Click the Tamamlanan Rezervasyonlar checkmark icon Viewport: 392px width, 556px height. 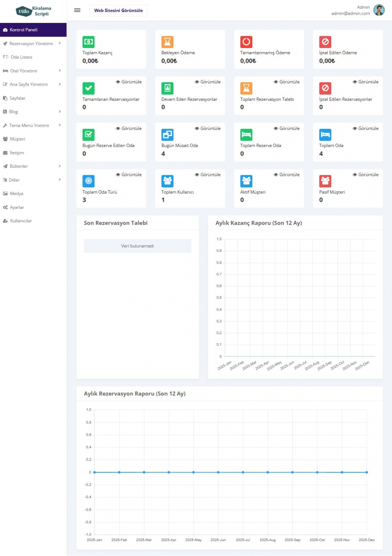[89, 88]
